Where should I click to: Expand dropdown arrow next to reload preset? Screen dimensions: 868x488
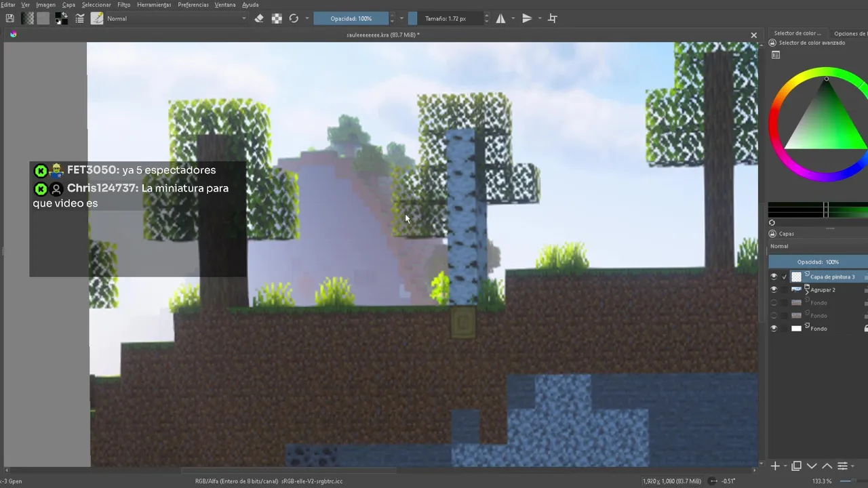tap(307, 18)
